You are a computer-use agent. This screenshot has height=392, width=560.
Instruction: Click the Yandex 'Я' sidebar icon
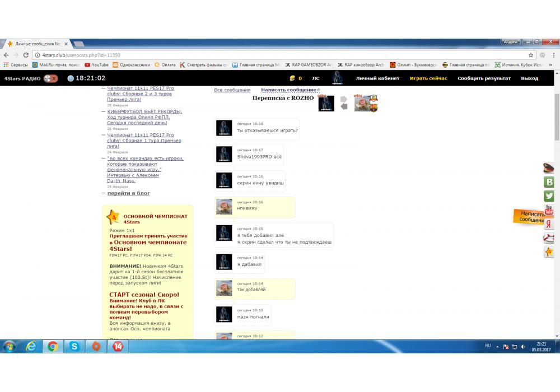point(549,224)
